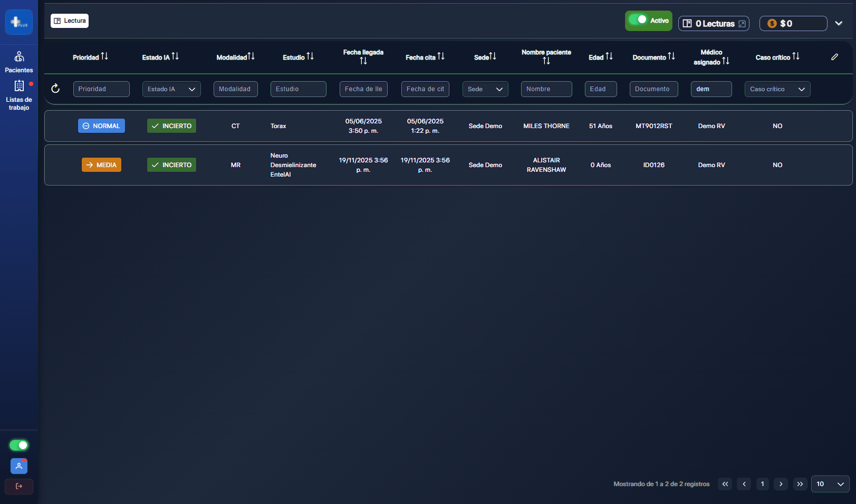Image resolution: width=856 pixels, height=504 pixels.
Task: Sort by Documento column arrows
Action: click(671, 56)
